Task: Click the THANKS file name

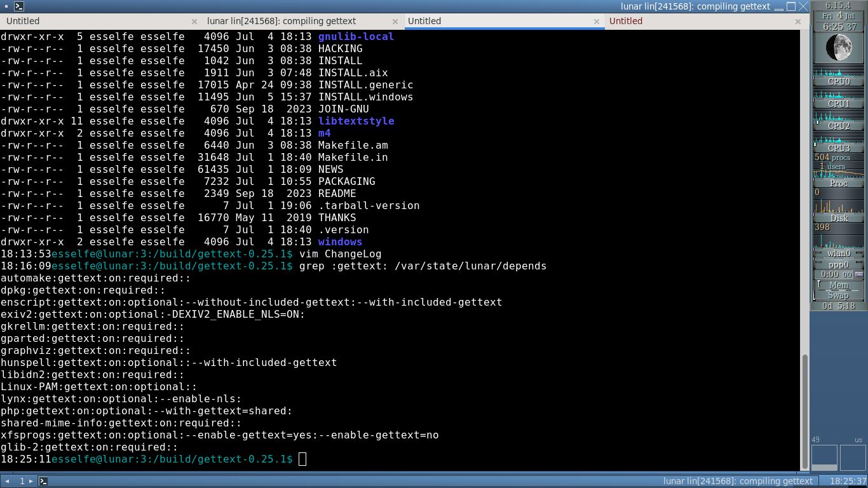Action: coord(337,218)
